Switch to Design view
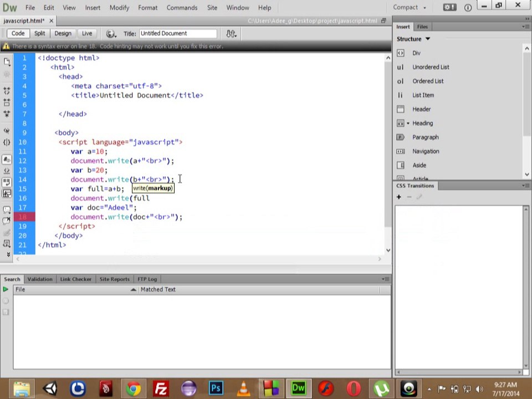 [63, 33]
